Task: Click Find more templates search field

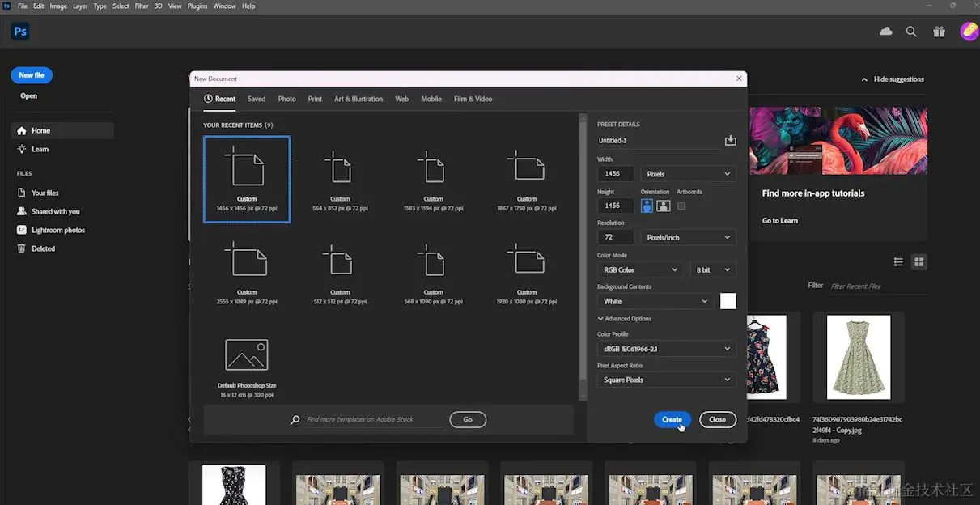Action: point(375,420)
